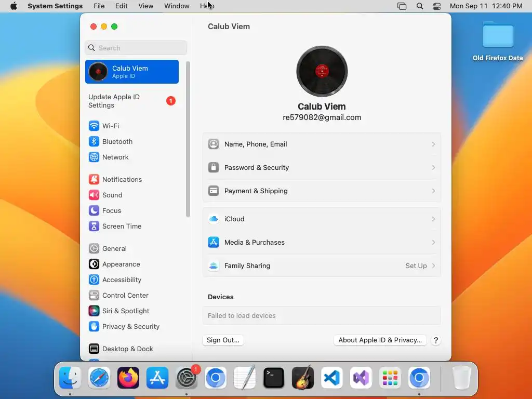Expand Name, Phone, Email chevron
The width and height of the screenshot is (532, 399).
pyautogui.click(x=433, y=144)
